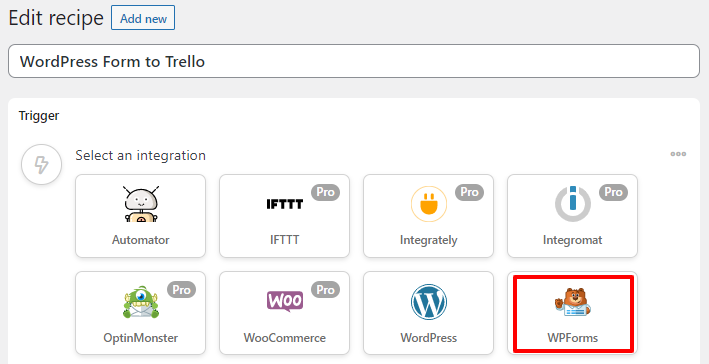Click the IFTTT label text

(x=284, y=240)
